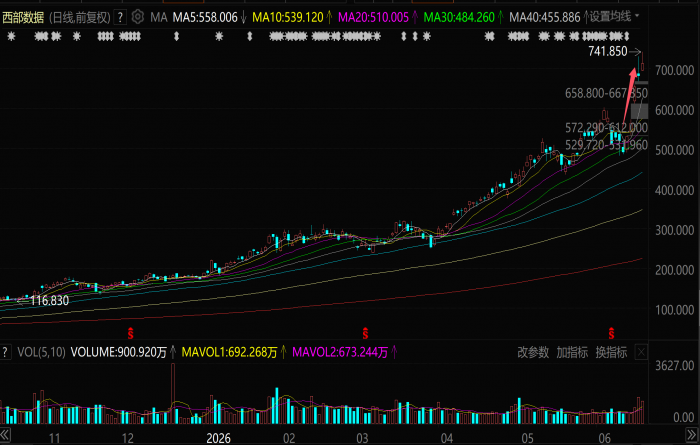Open the MA settings gear icon
The image size is (700, 445).
pyautogui.click(x=138, y=17)
